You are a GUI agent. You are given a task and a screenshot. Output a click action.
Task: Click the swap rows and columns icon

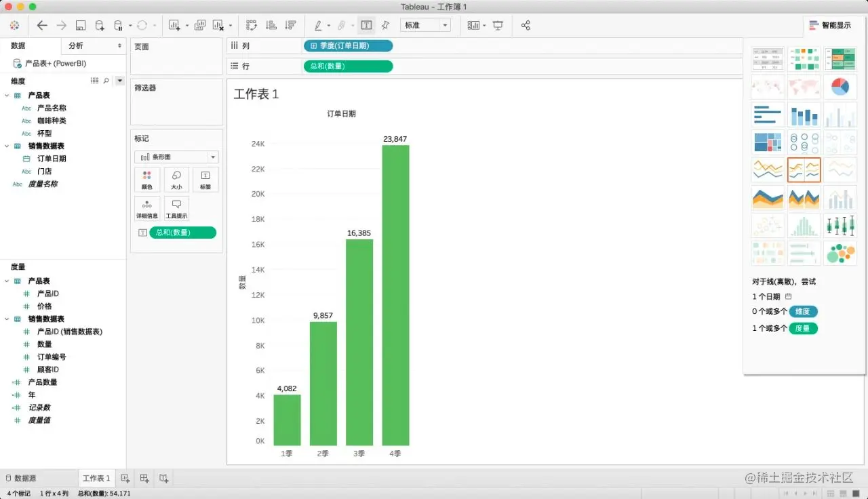(x=252, y=25)
